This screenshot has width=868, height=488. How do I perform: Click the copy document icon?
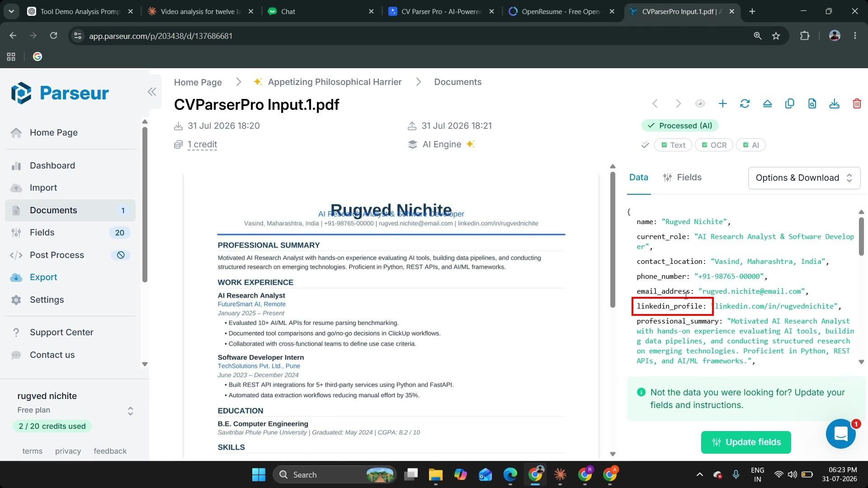(790, 104)
